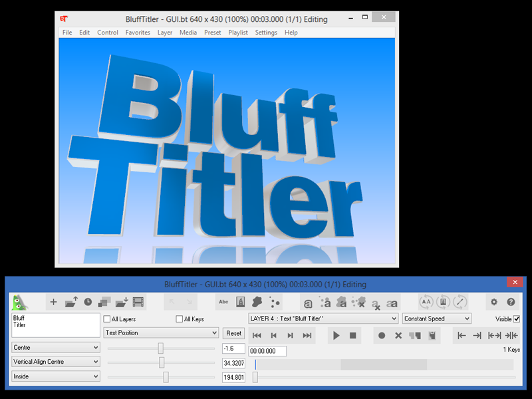
Task: Click the question mark help icon
Action: pyautogui.click(x=511, y=302)
